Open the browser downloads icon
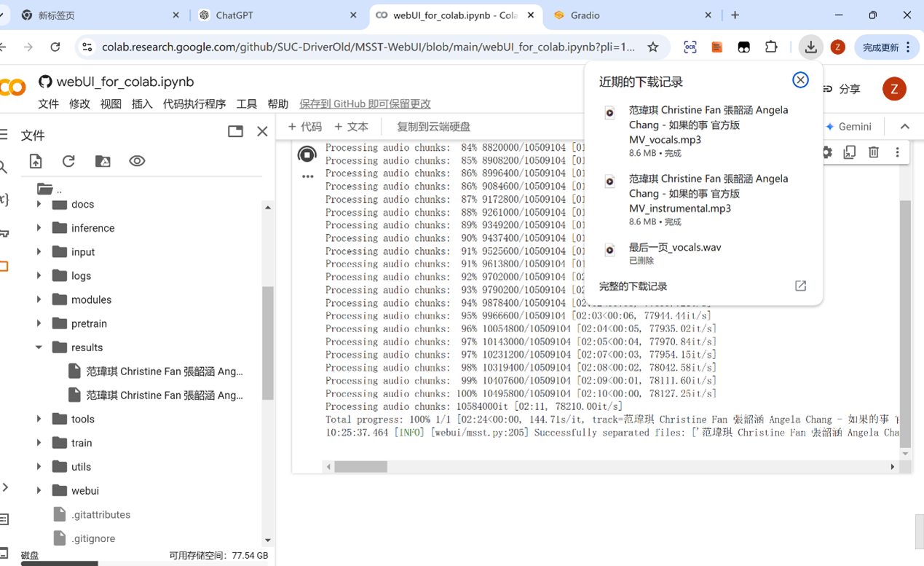Screen dimensions: 924x566 810,47
